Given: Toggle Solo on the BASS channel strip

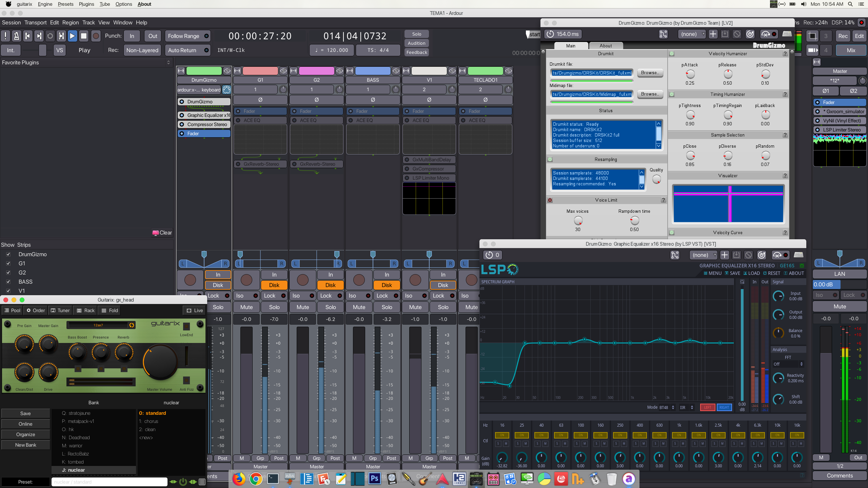Looking at the screenshot, I should click(386, 307).
